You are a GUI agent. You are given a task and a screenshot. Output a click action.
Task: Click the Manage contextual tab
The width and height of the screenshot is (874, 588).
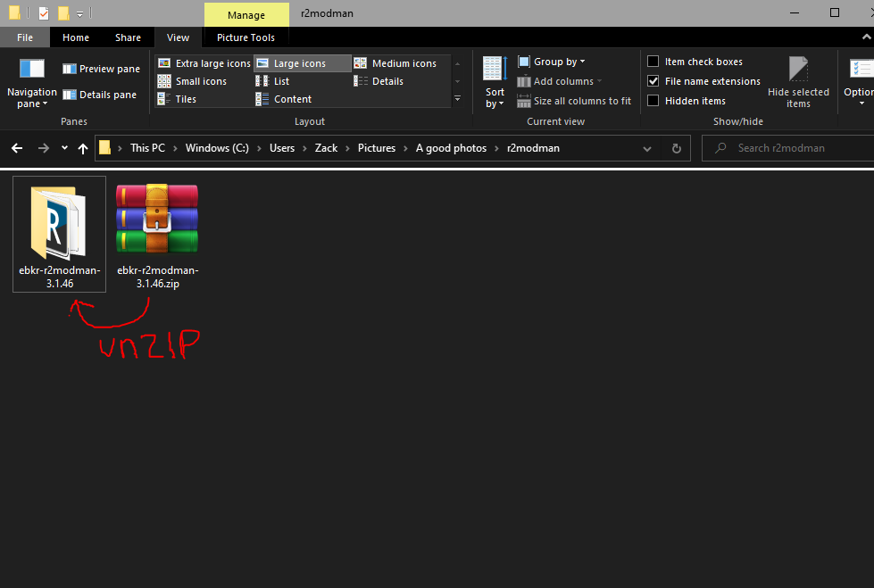point(246,15)
